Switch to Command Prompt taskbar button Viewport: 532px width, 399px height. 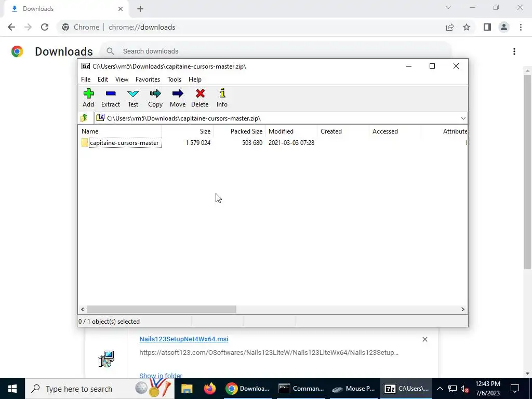click(301, 389)
